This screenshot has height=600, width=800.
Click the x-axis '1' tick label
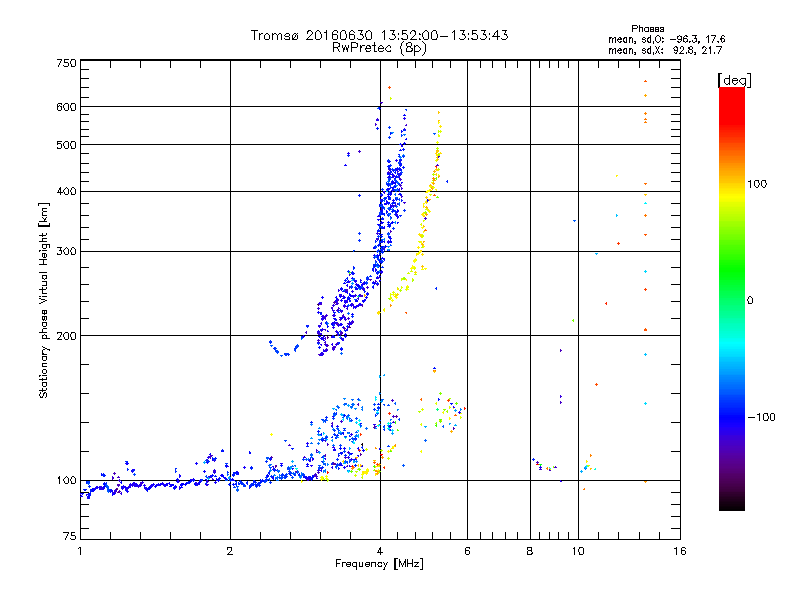click(80, 551)
